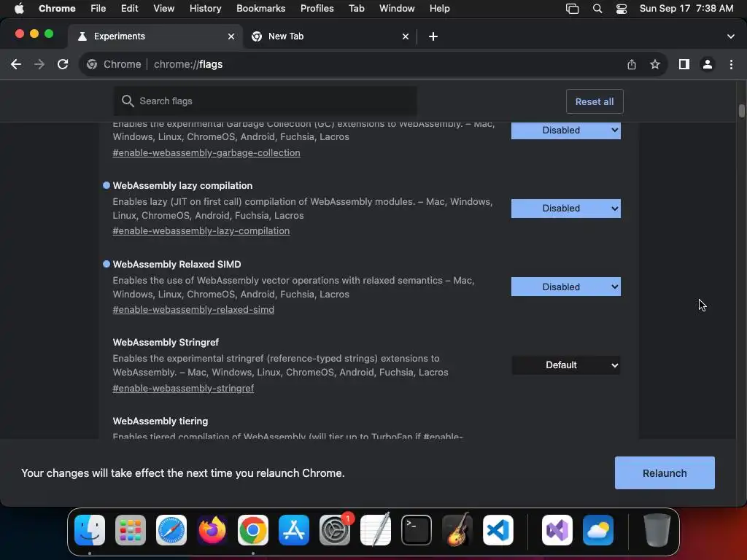Open the Bookmarks menu
The width and height of the screenshot is (747, 560).
(260, 9)
